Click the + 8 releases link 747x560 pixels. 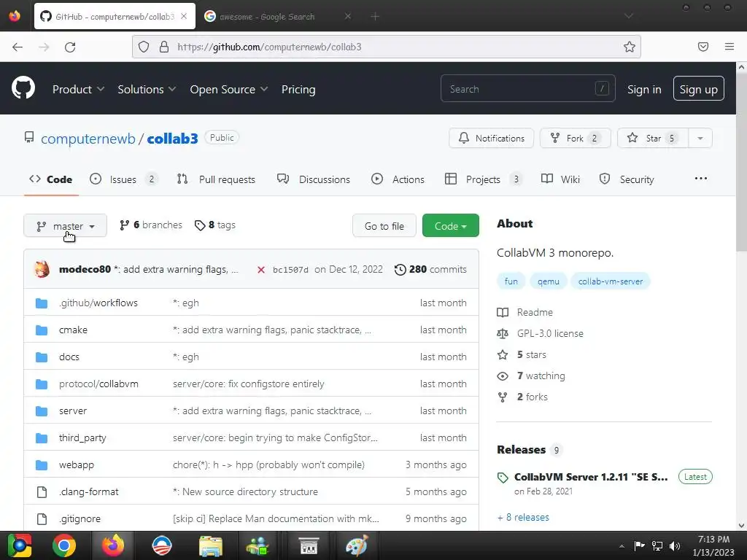(x=523, y=517)
